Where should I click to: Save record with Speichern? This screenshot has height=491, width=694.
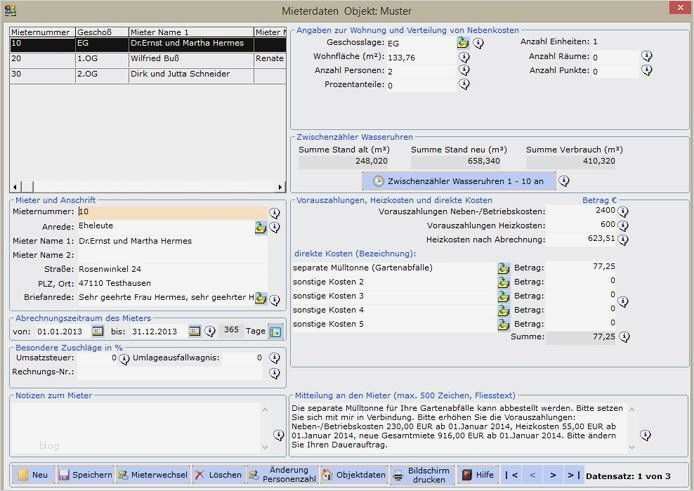tap(85, 475)
